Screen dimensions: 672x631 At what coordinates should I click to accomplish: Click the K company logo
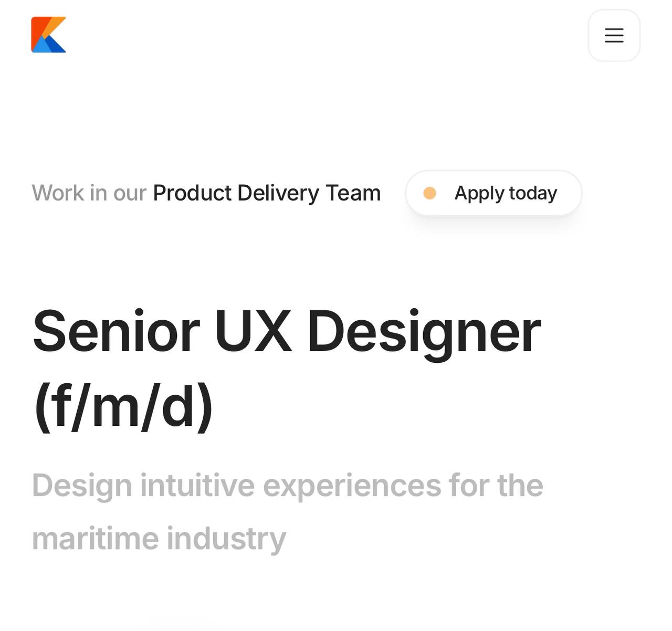point(48,35)
